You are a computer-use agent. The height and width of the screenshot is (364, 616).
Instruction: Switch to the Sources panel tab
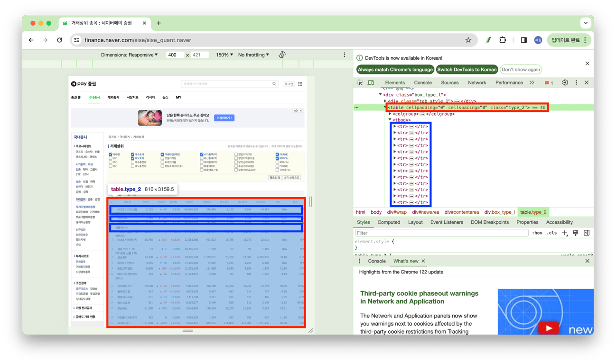450,83
